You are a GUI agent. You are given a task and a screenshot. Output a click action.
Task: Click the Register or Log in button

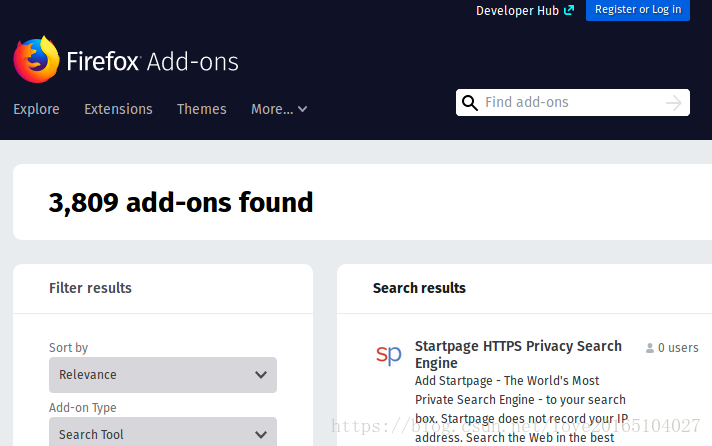click(638, 10)
